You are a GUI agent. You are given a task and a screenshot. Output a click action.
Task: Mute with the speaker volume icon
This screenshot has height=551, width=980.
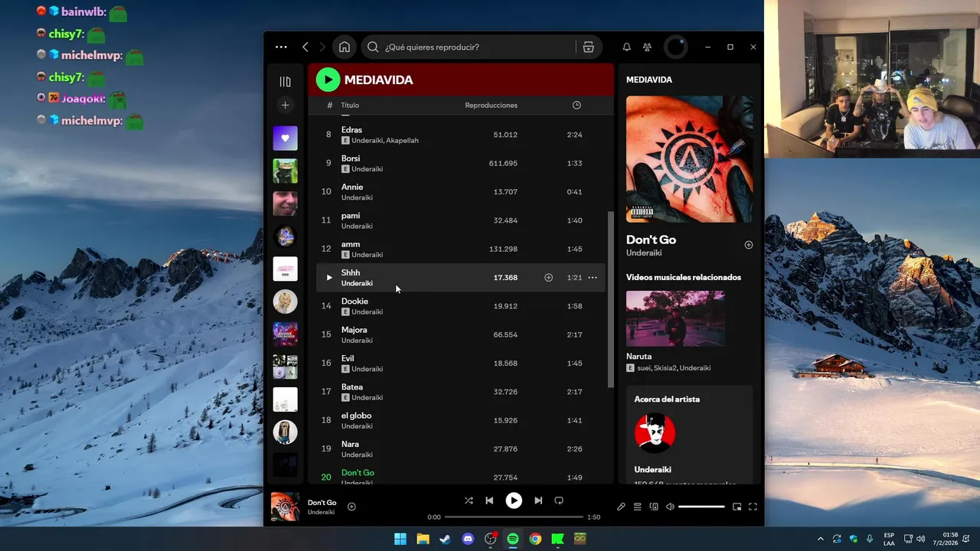pyautogui.click(x=670, y=507)
